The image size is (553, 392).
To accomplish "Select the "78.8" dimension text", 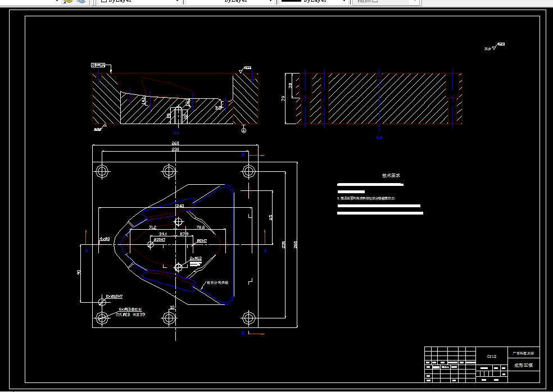I will point(200,227).
